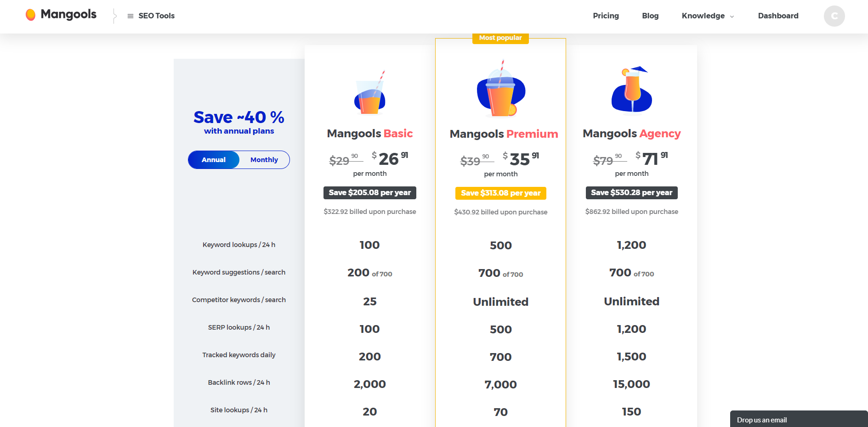Click the Save ~40 % heading
The height and width of the screenshot is (427, 868).
(x=239, y=117)
